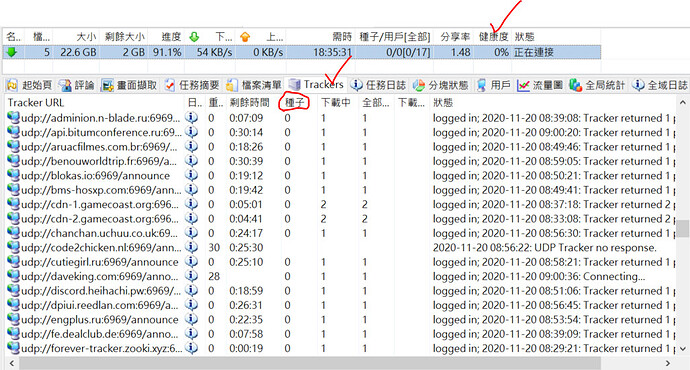The width and height of the screenshot is (690, 370).
Task: Open the 任務日誌 tab
Action: pos(378,85)
